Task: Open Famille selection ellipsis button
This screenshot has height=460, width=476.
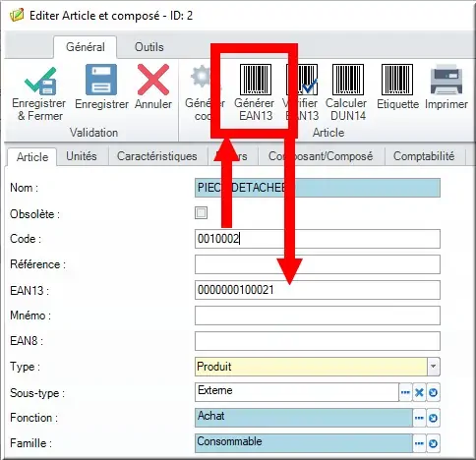Action: click(x=419, y=443)
